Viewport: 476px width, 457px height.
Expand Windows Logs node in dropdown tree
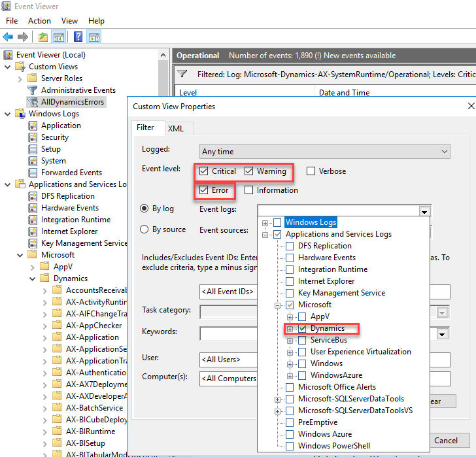265,224
